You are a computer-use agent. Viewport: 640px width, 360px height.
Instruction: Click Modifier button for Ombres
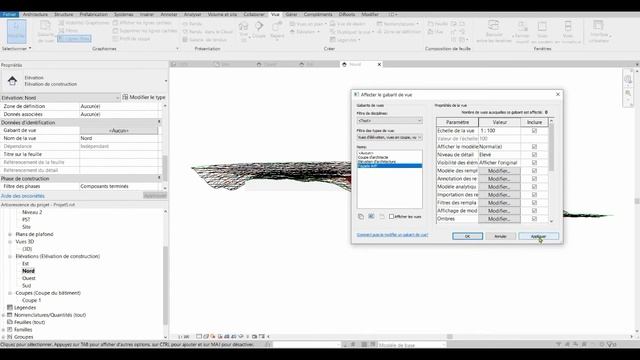[x=499, y=219]
